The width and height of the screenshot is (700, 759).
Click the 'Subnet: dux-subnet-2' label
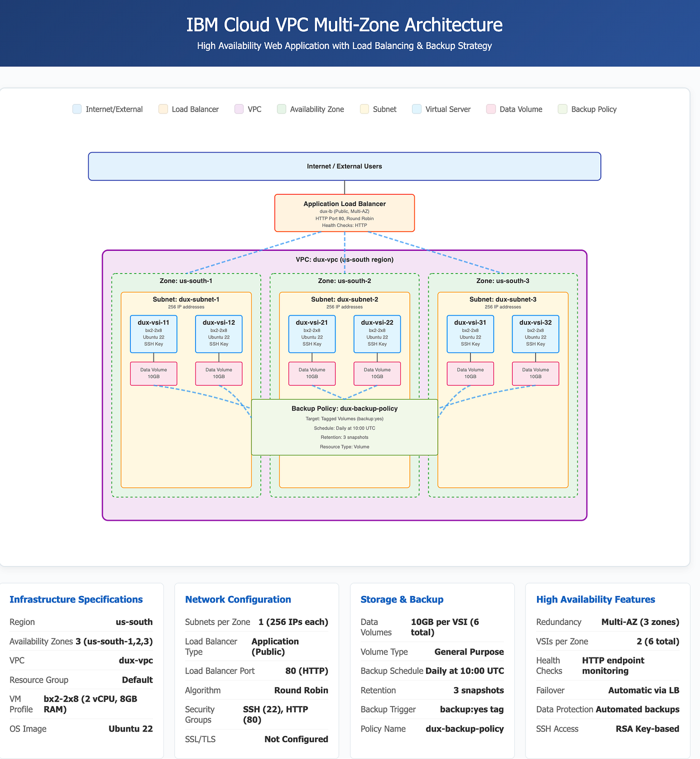(344, 299)
